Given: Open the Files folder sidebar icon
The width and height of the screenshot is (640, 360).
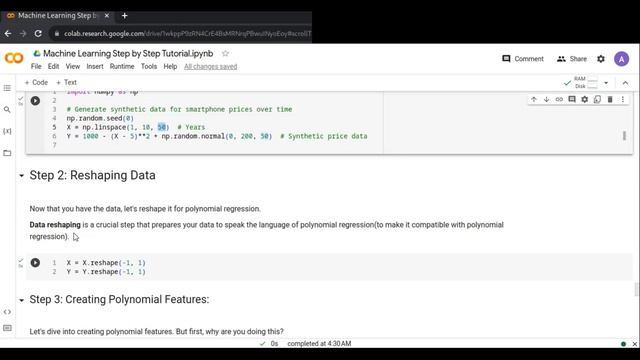Looking at the screenshot, I should click(x=7, y=153).
